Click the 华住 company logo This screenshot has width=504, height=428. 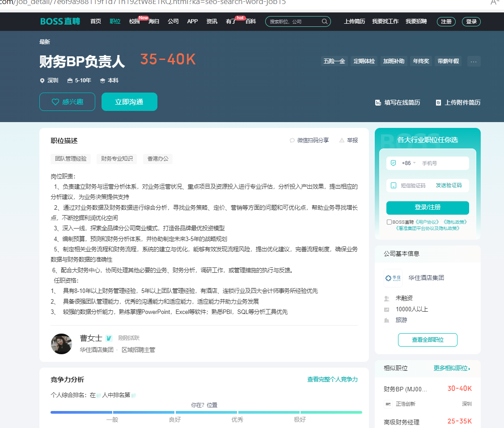(x=393, y=278)
